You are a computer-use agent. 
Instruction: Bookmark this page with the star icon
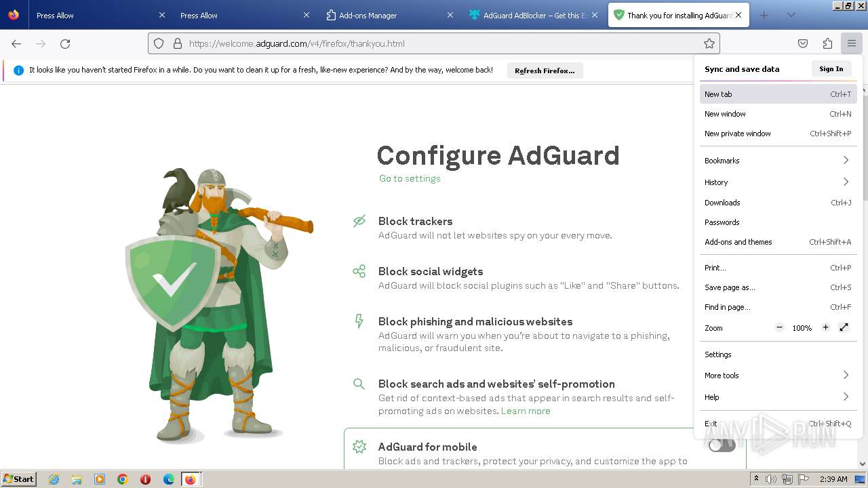(709, 43)
